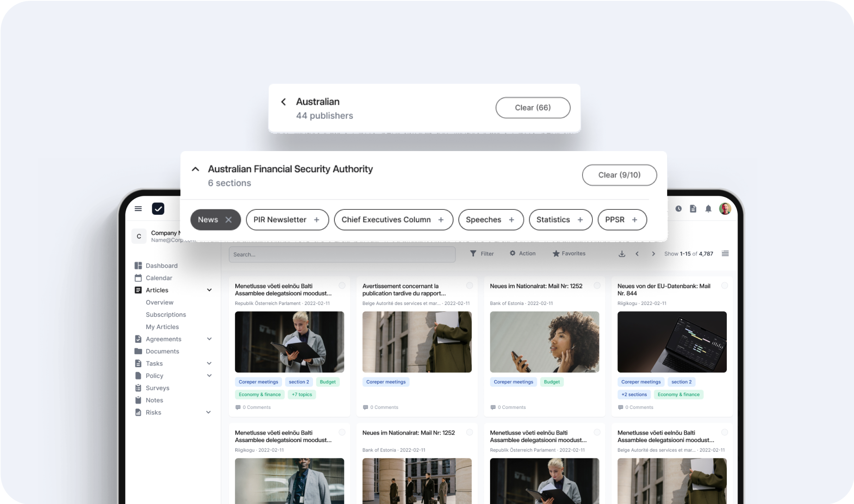Open Dashboard in sidebar
Screen dimensions: 854x504
[x=156, y=266]
